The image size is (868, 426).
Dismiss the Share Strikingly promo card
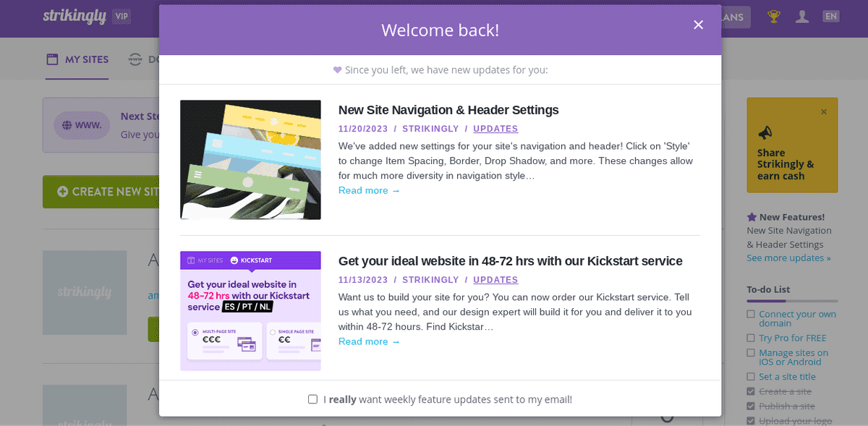click(x=824, y=111)
